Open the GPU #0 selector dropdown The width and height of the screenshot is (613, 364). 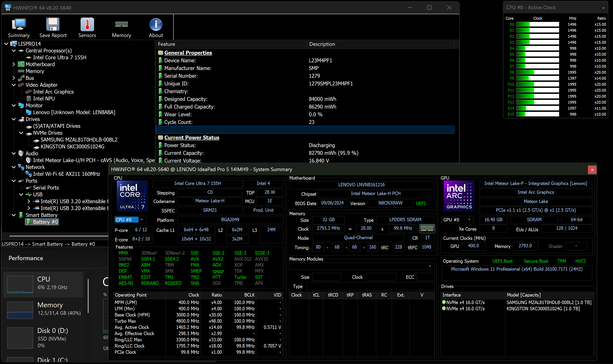tap(469, 219)
